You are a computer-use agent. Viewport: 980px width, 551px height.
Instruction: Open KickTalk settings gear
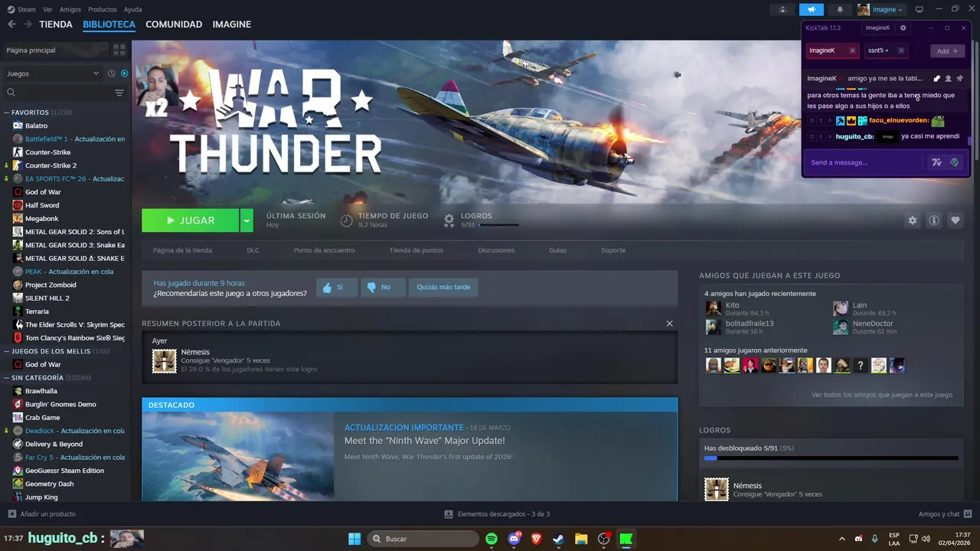point(903,28)
